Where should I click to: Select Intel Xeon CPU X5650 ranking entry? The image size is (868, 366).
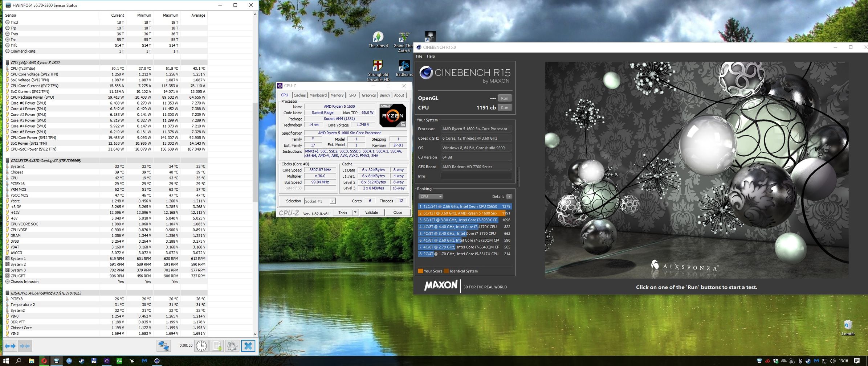pos(465,206)
